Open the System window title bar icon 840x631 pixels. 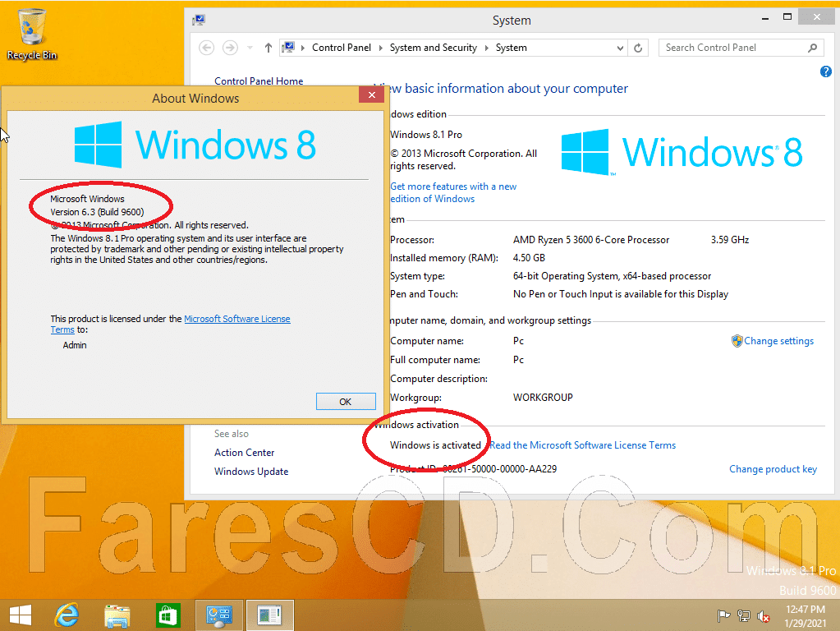(199, 21)
